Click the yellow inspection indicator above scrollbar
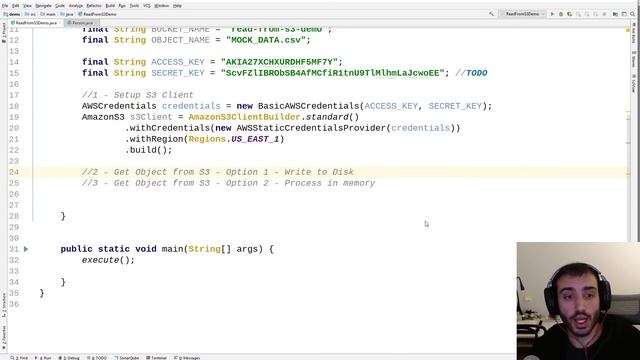 [628, 30]
